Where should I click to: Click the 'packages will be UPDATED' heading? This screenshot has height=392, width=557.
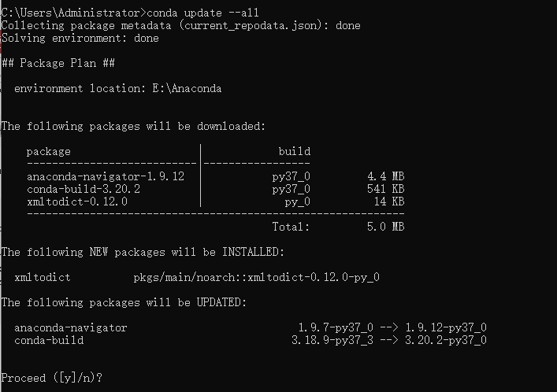click(x=124, y=302)
